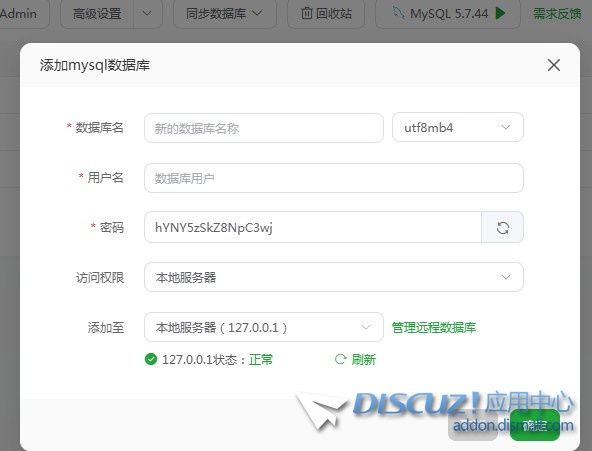Viewport: 592px width, 451px height.
Task: Click the green status check icon
Action: pos(151,359)
